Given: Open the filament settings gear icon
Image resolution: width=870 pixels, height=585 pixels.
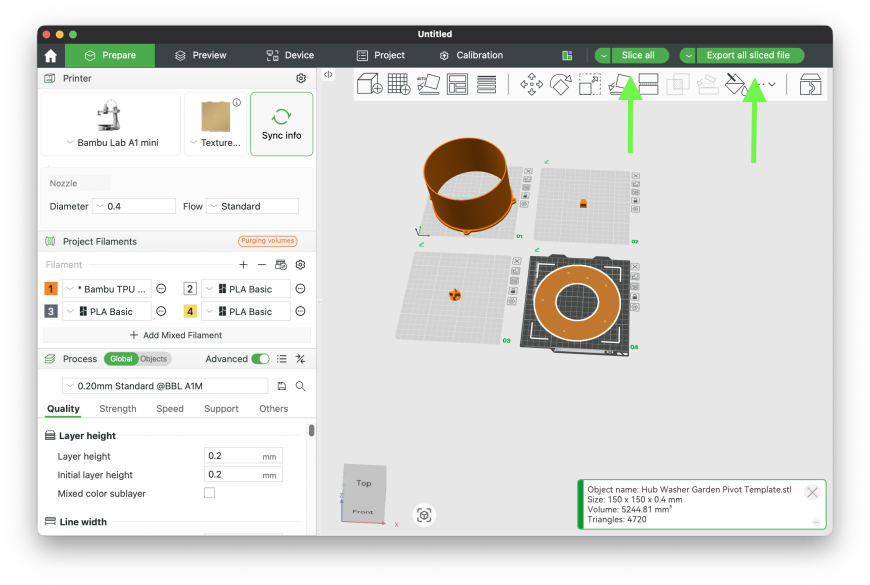Looking at the screenshot, I should coord(300,265).
